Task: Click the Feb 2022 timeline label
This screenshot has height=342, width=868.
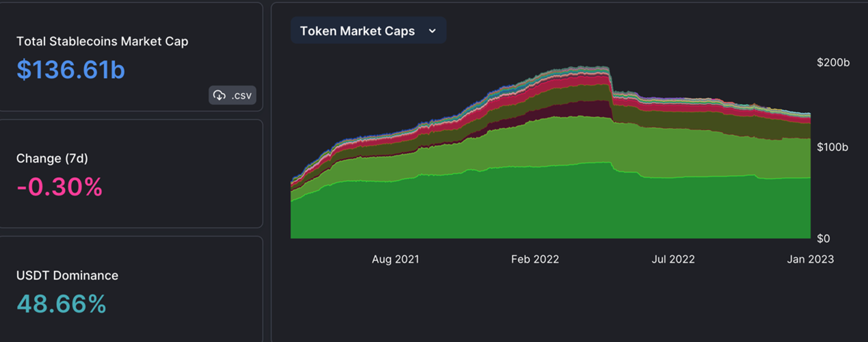Action: (535, 259)
